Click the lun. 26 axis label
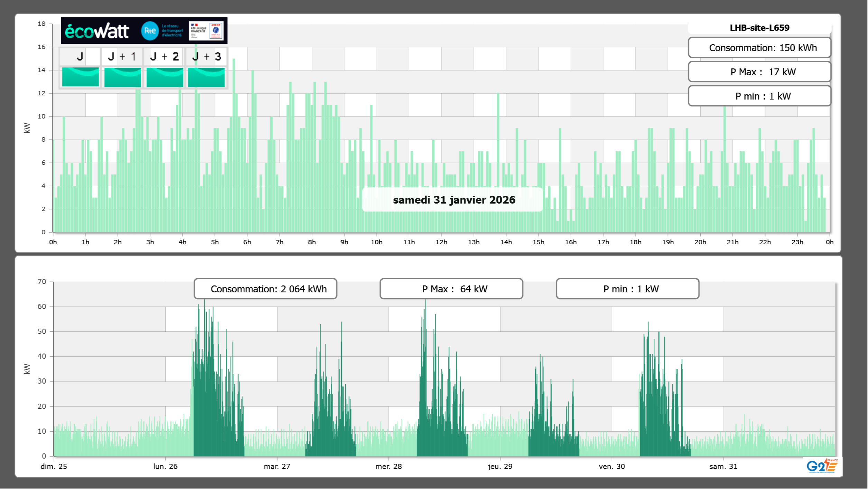Viewport: 868px width, 489px height. pyautogui.click(x=165, y=466)
